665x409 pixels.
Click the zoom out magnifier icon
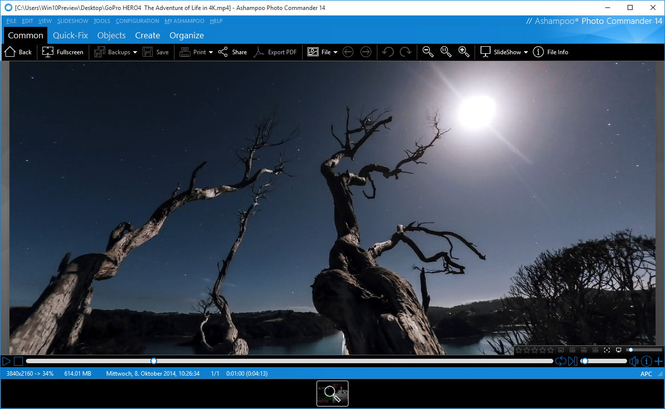[428, 52]
